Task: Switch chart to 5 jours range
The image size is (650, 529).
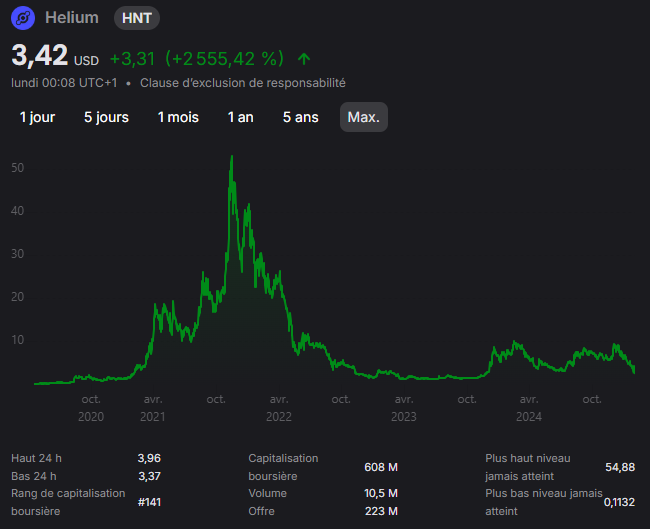Action: click(x=107, y=117)
